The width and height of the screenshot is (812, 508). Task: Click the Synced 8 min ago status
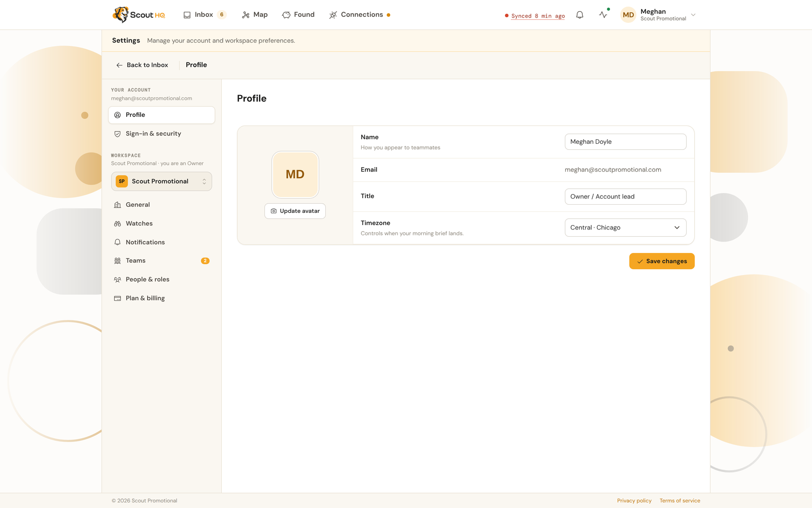pyautogui.click(x=535, y=16)
